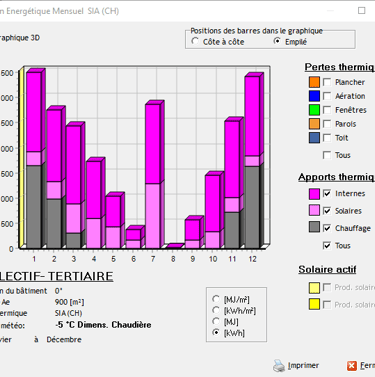Click the Imprimer button label

(303, 366)
